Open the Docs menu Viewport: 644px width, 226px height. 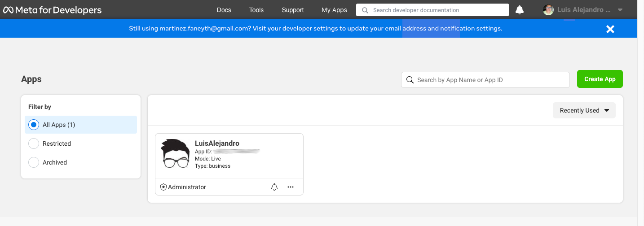(224, 10)
